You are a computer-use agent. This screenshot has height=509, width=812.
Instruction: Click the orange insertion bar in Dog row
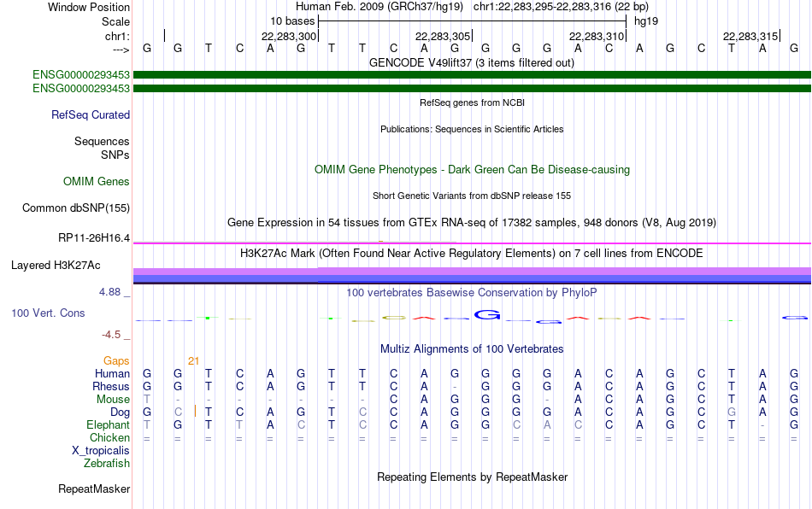coord(195,412)
